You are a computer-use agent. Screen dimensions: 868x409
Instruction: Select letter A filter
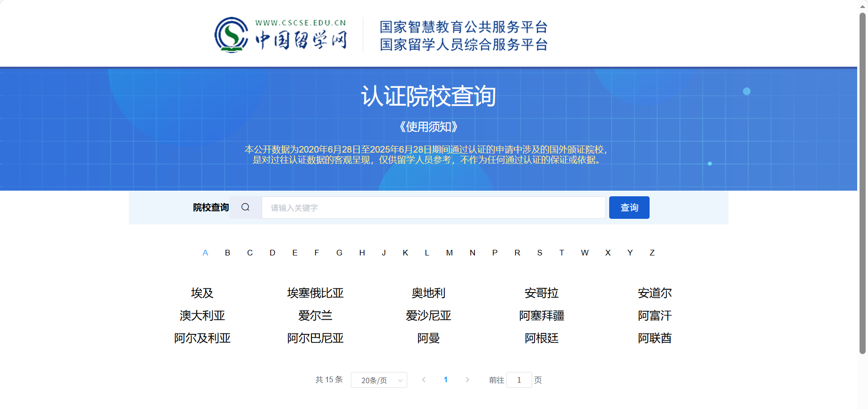click(x=205, y=253)
